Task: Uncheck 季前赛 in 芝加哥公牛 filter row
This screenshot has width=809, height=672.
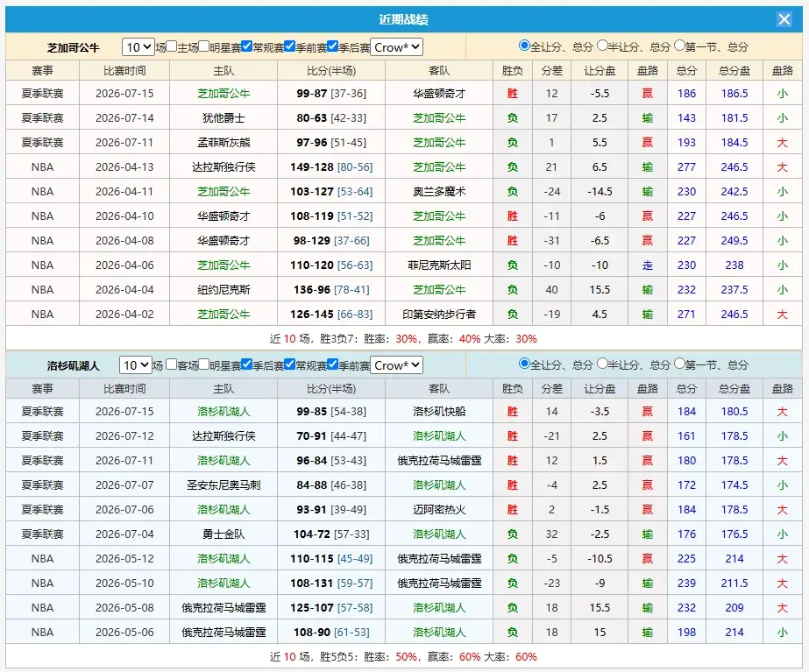Action: tap(289, 46)
